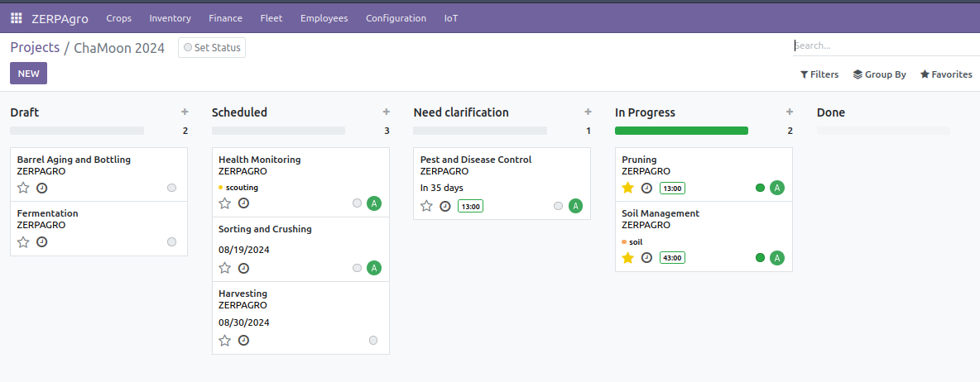
Task: Expand the Group By dropdown
Action: [x=879, y=74]
